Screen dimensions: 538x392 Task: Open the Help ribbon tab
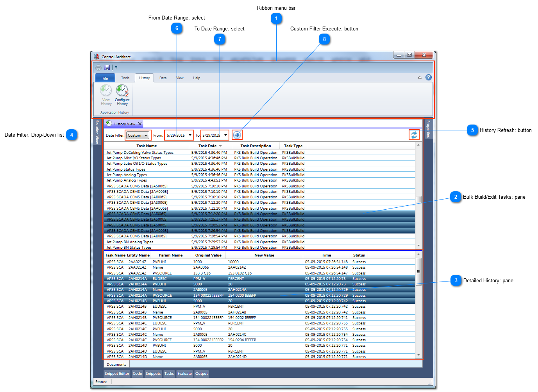197,78
